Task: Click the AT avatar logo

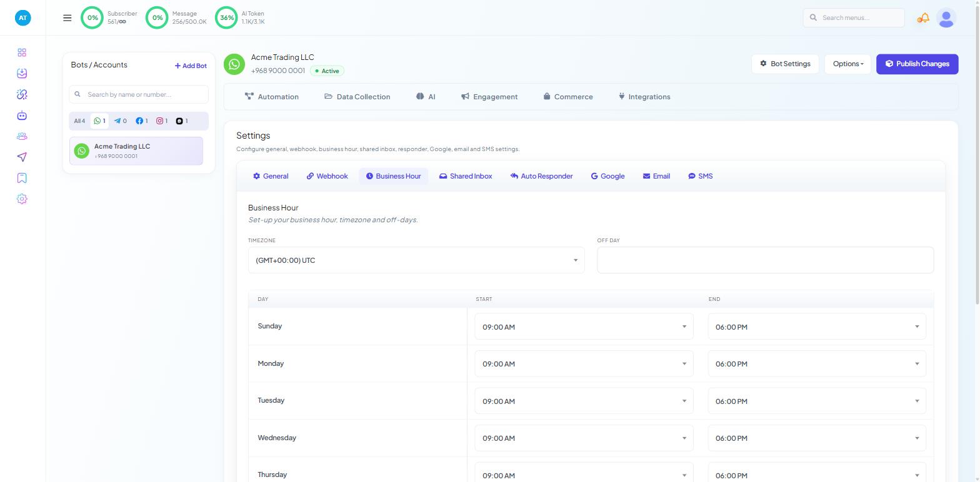Action: pos(22,17)
